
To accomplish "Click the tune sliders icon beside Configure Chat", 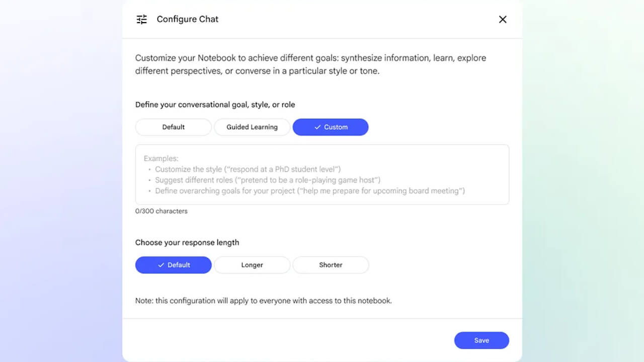I will pos(142,20).
